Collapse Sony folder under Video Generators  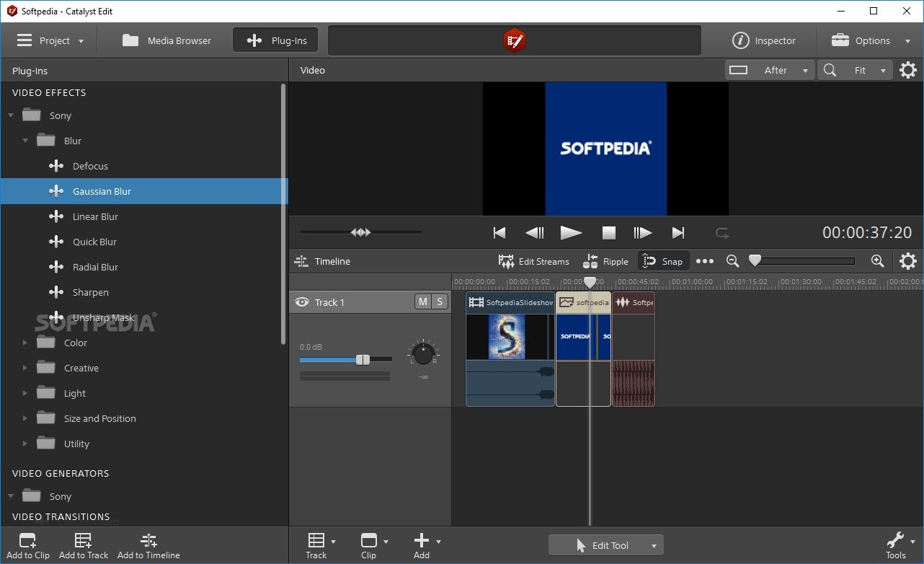(11, 496)
